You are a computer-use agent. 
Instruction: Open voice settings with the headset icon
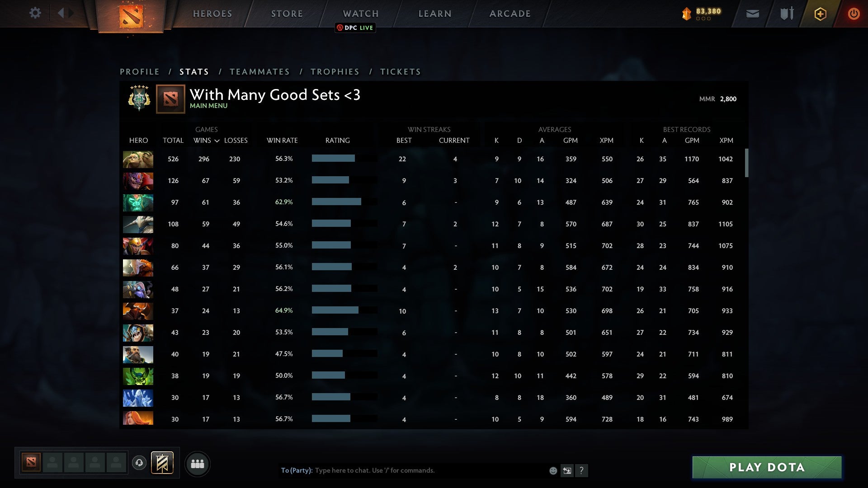point(140,463)
